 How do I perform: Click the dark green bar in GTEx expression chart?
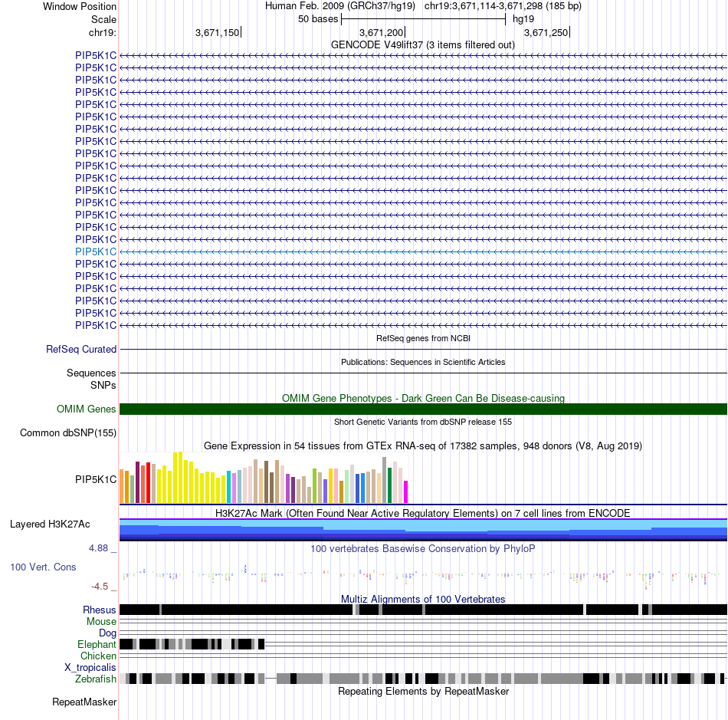[x=389, y=485]
